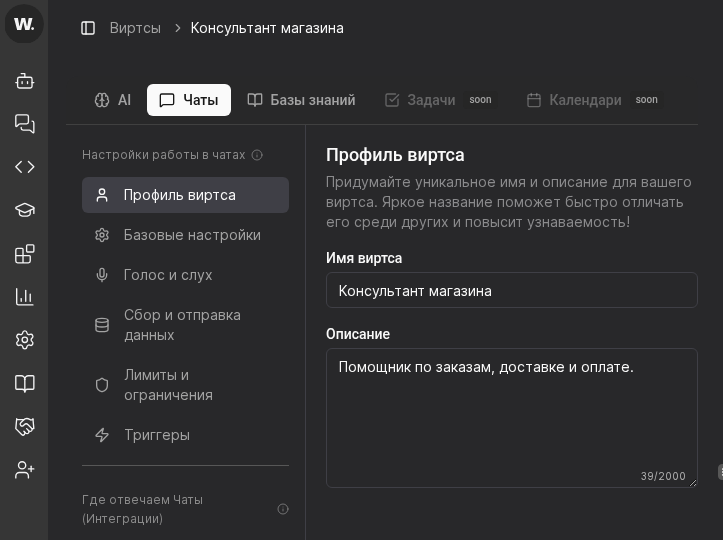This screenshot has width=723, height=540.
Task: Select the Чаты tab
Action: 189,100
